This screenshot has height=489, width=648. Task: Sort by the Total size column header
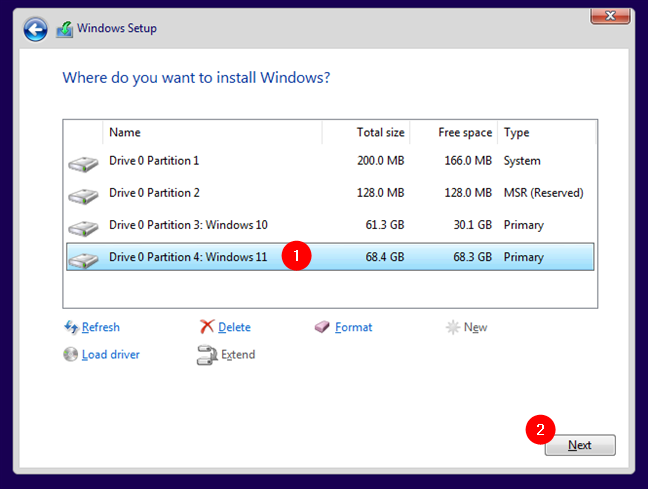[x=366, y=132]
